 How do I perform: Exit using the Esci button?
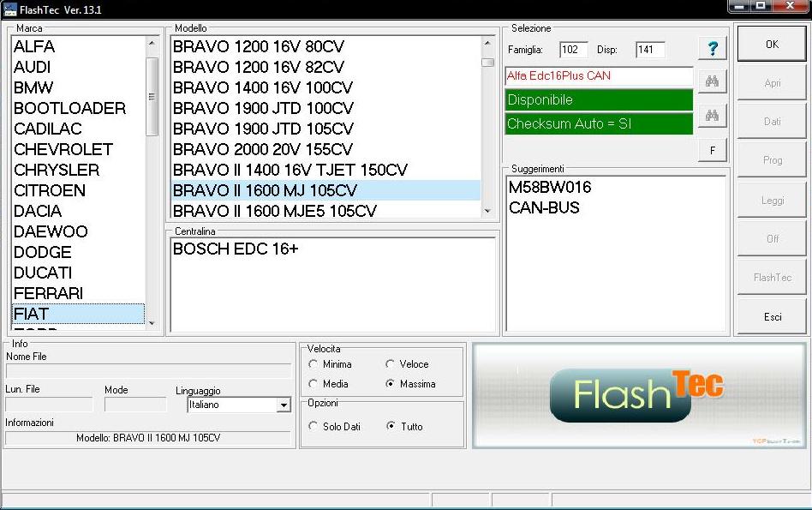[772, 316]
